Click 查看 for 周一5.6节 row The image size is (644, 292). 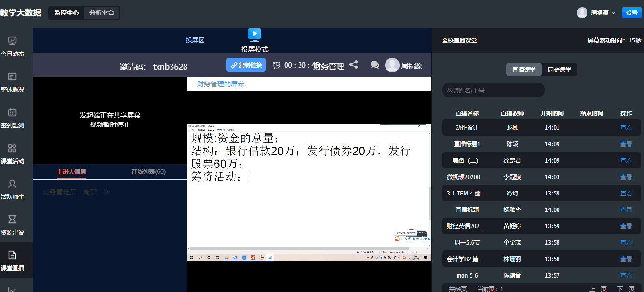[626, 243]
